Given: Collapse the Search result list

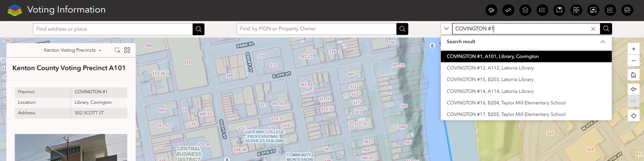Looking at the screenshot, I should click(x=603, y=42).
